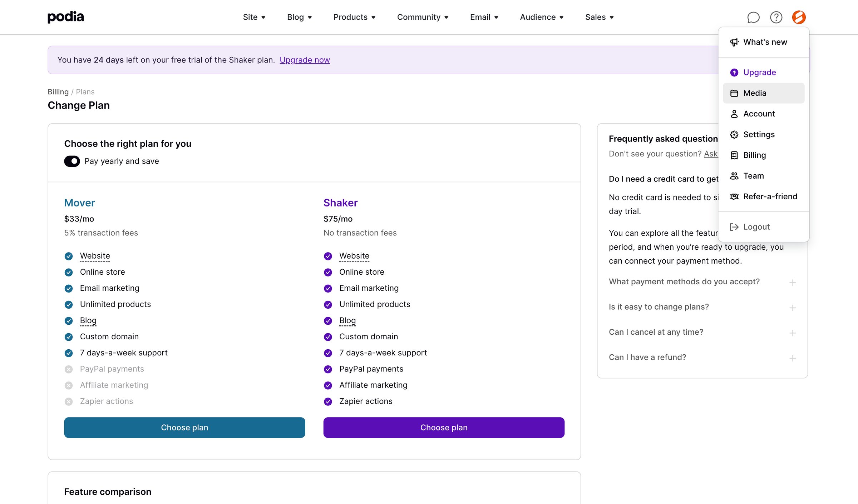Screen dimensions: 858x504
Task: Select What's new in profile menu
Action: click(x=764, y=42)
